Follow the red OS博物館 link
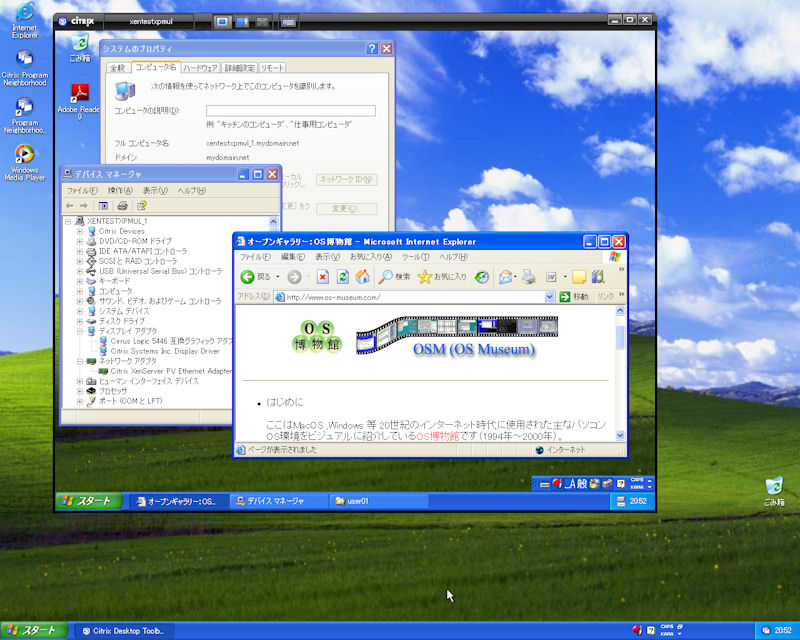This screenshot has height=640, width=800. (x=438, y=436)
